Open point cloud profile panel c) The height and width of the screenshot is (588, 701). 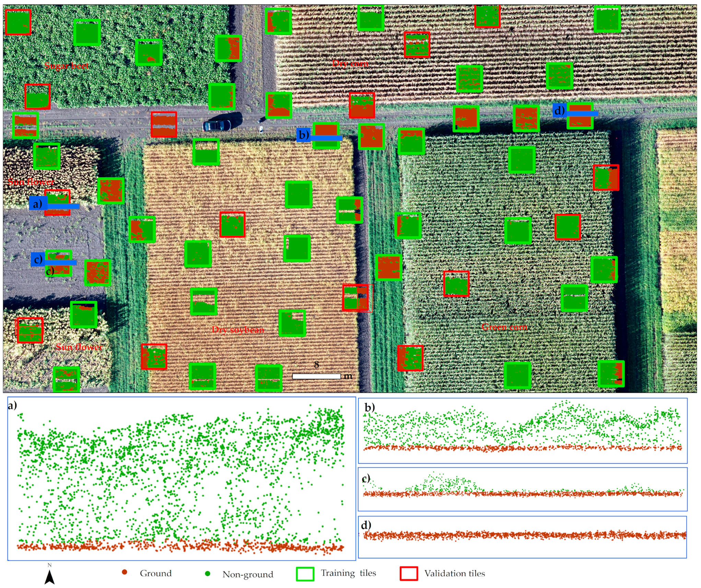click(x=523, y=489)
